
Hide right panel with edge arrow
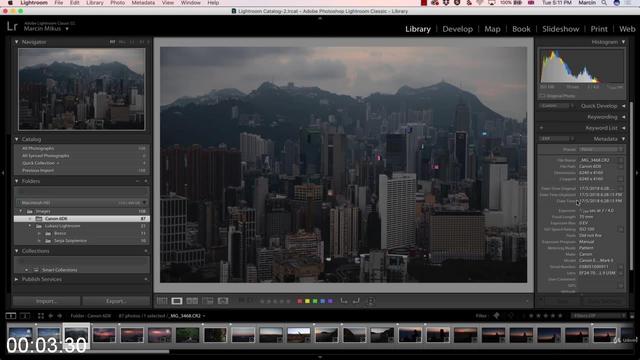point(637,173)
